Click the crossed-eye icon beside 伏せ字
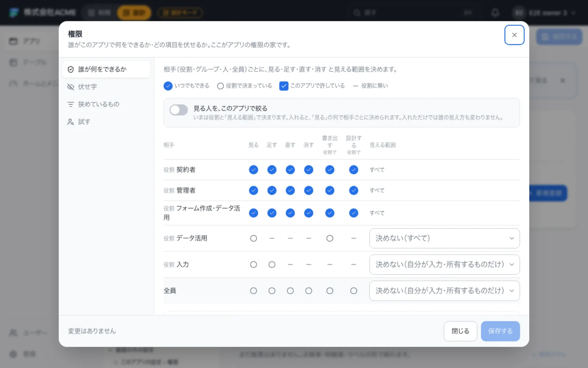Screen dimensions: 588x368 71,87
